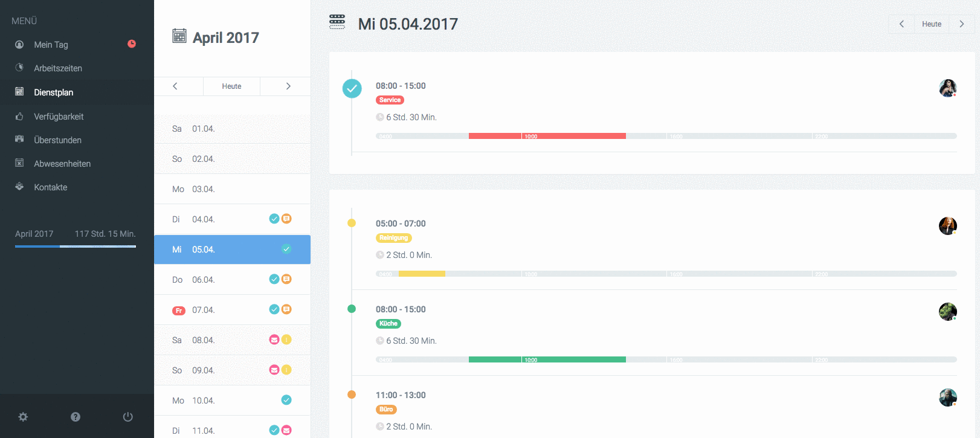Click the Mein Tag user icon

pyautogui.click(x=19, y=45)
